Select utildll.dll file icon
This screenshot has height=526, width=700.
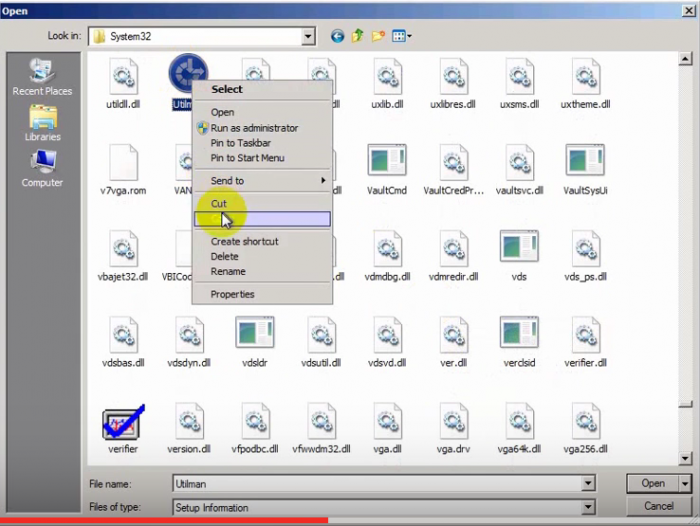pyautogui.click(x=123, y=77)
